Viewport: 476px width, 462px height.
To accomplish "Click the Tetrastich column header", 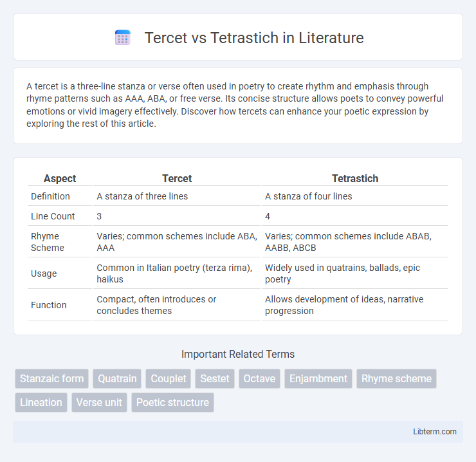I will point(355,178).
